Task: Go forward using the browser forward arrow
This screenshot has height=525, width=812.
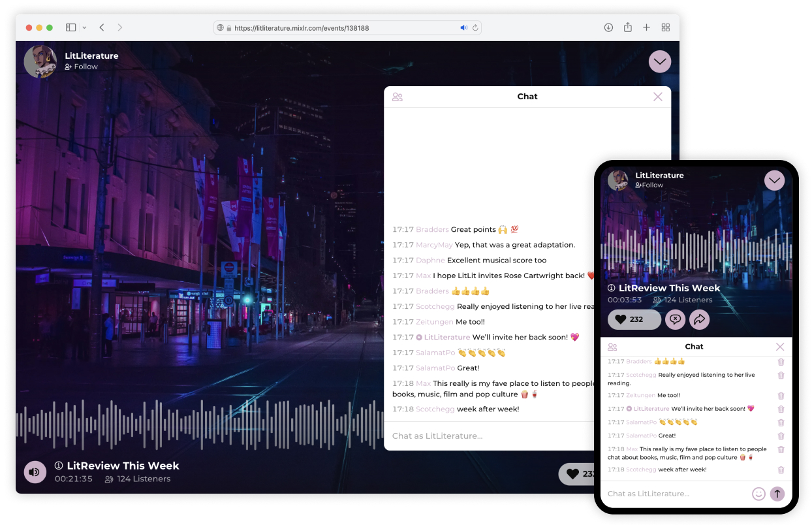Action: click(120, 27)
